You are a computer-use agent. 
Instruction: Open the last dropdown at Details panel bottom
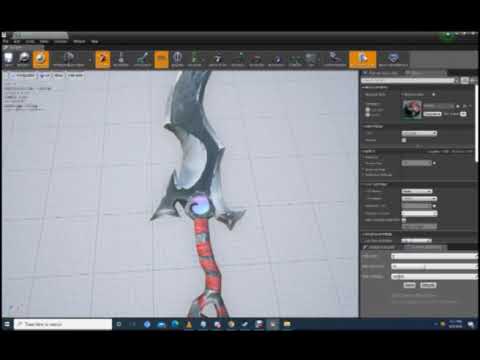416,240
